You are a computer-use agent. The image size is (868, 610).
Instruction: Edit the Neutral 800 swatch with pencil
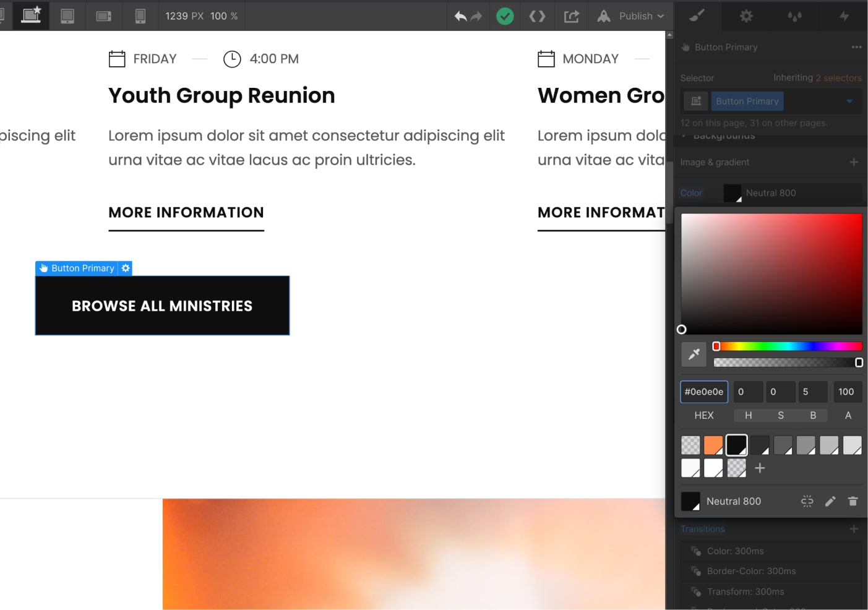coord(830,501)
